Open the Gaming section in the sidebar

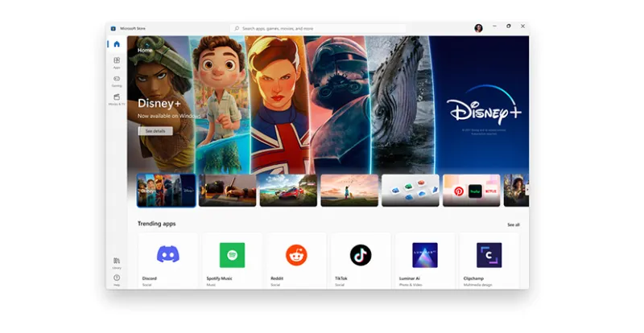(x=117, y=81)
